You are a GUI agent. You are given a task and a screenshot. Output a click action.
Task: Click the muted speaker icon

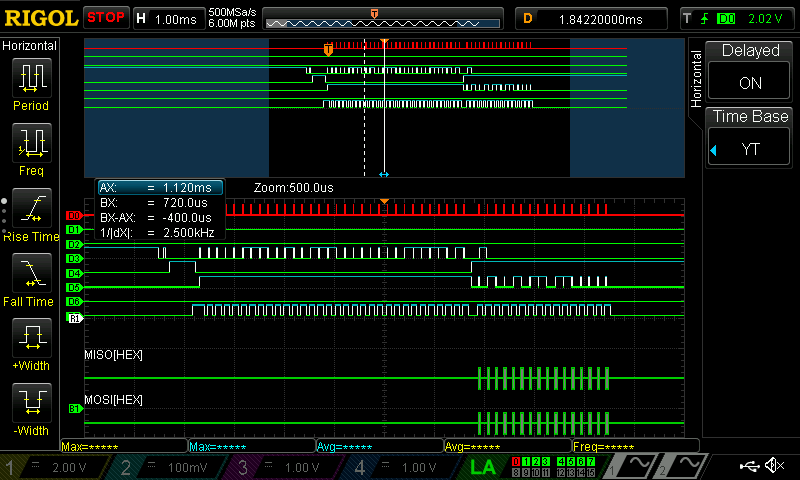coord(774,465)
